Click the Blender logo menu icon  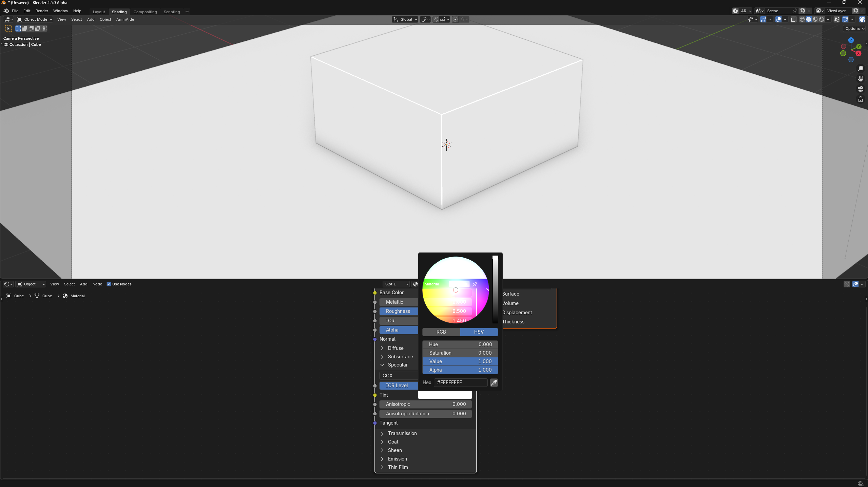coord(6,11)
